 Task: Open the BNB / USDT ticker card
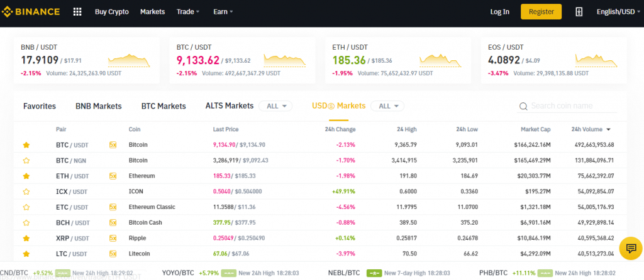(87, 60)
